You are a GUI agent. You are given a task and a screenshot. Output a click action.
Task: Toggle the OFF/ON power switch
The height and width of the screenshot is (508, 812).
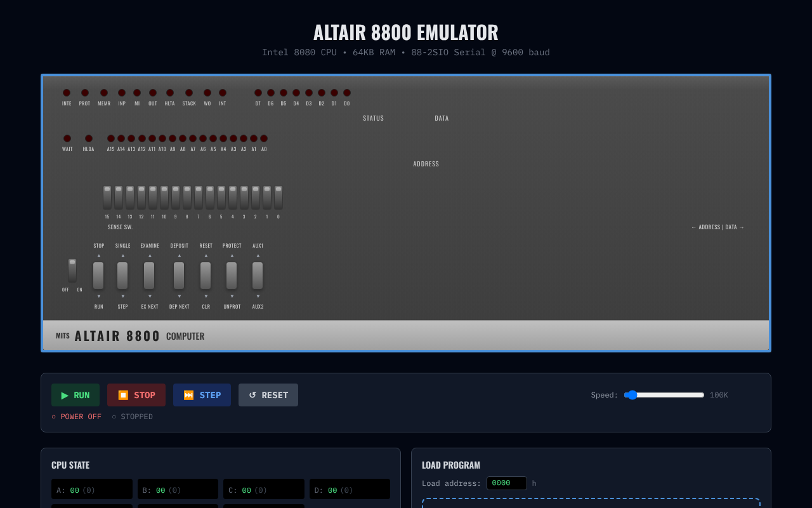(x=72, y=270)
